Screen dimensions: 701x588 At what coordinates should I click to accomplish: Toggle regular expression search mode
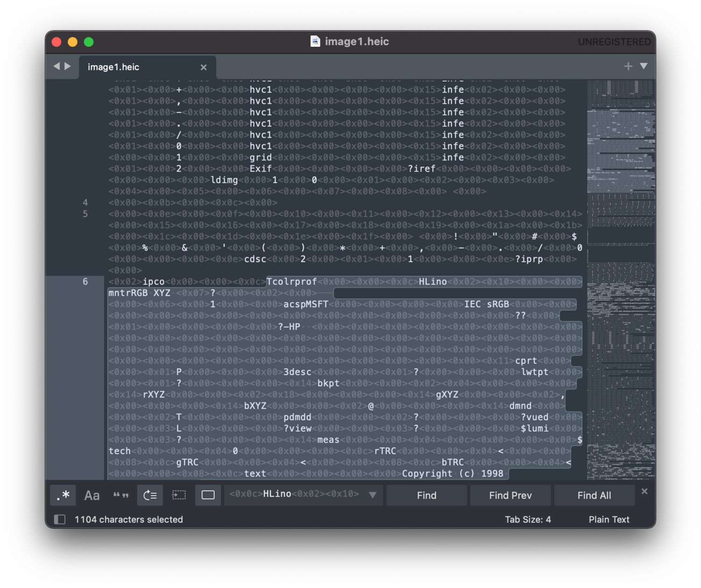tap(63, 495)
